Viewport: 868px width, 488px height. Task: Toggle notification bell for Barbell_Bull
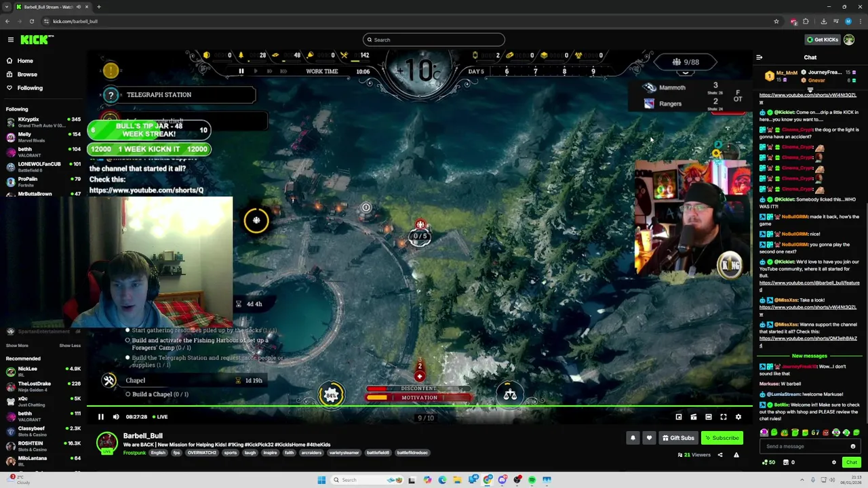[x=633, y=438]
